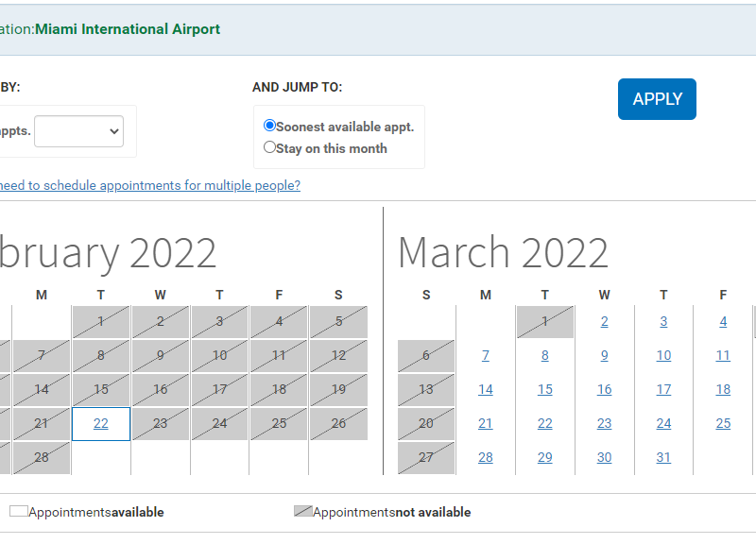756x544 pixels.
Task: Choose March 31 appointment date
Action: [663, 458]
